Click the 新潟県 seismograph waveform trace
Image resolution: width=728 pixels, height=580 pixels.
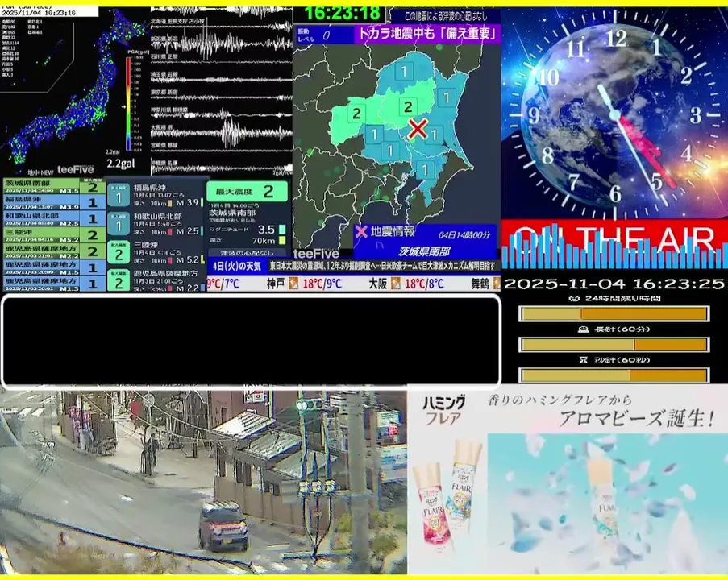click(x=222, y=43)
